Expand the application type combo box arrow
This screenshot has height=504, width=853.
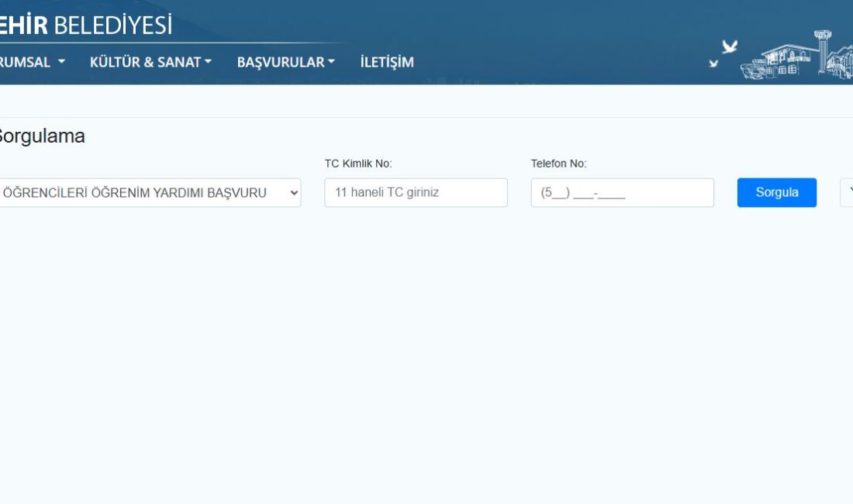coord(292,192)
